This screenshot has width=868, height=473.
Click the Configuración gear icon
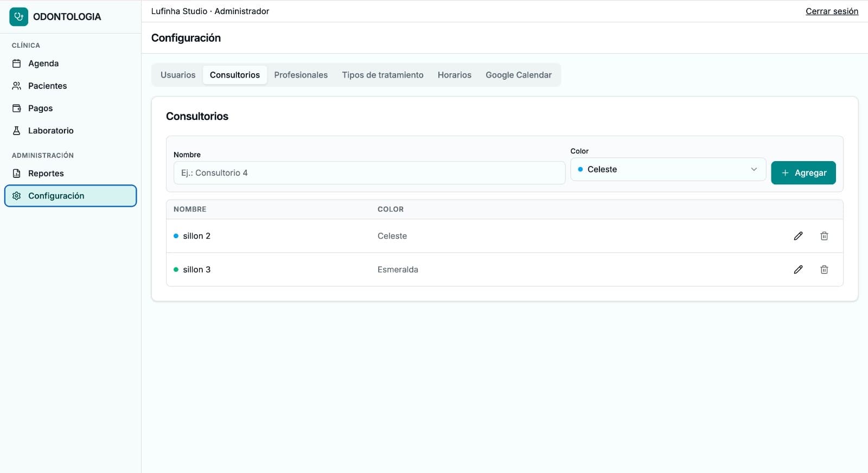click(17, 196)
